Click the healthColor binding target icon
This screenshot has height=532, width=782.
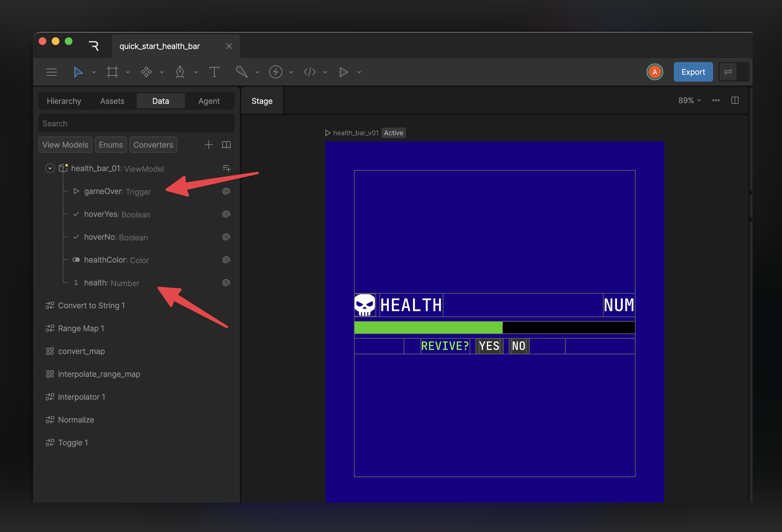[226, 260]
